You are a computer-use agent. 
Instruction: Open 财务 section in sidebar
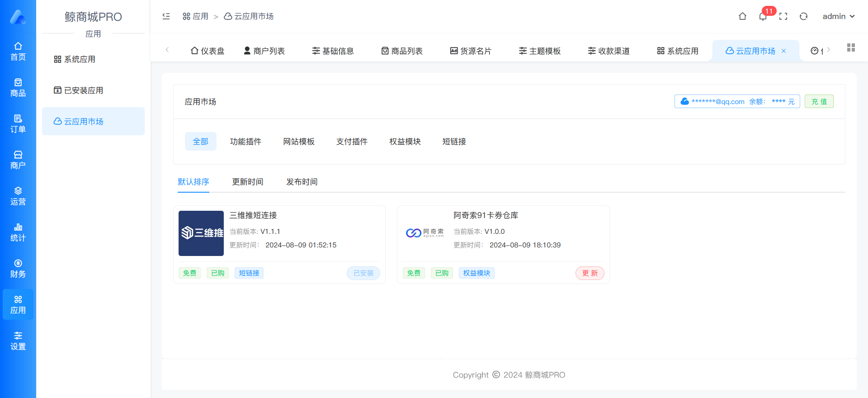point(18,268)
